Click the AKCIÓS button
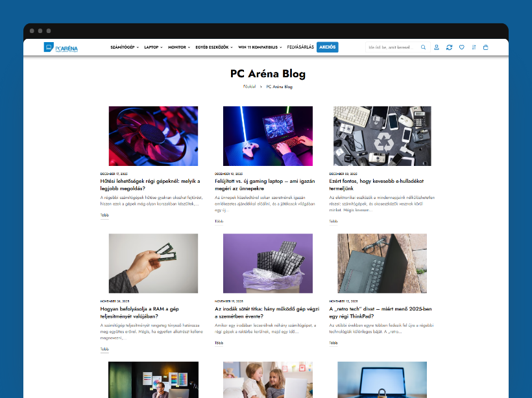This screenshot has width=532, height=398. pos(328,47)
